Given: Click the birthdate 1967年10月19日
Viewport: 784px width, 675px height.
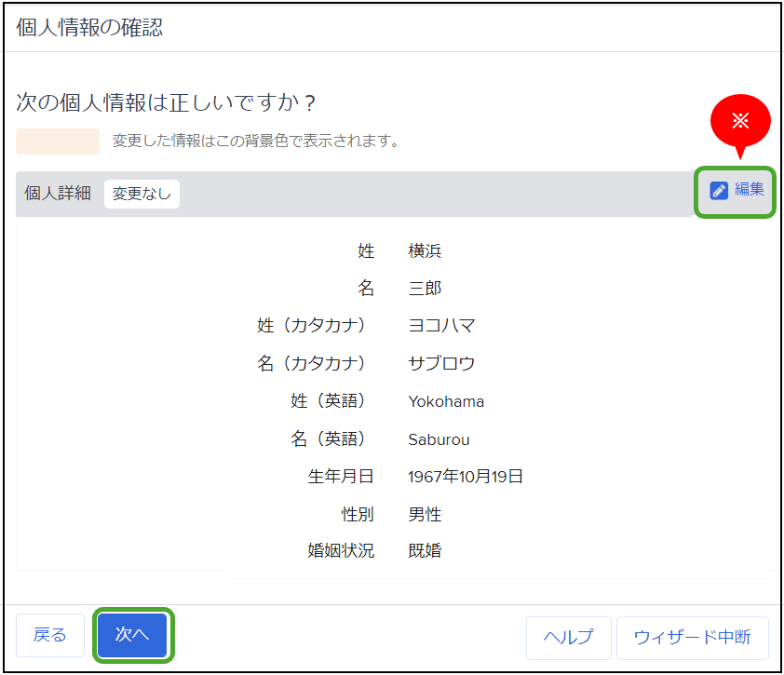Looking at the screenshot, I should (x=466, y=477).
